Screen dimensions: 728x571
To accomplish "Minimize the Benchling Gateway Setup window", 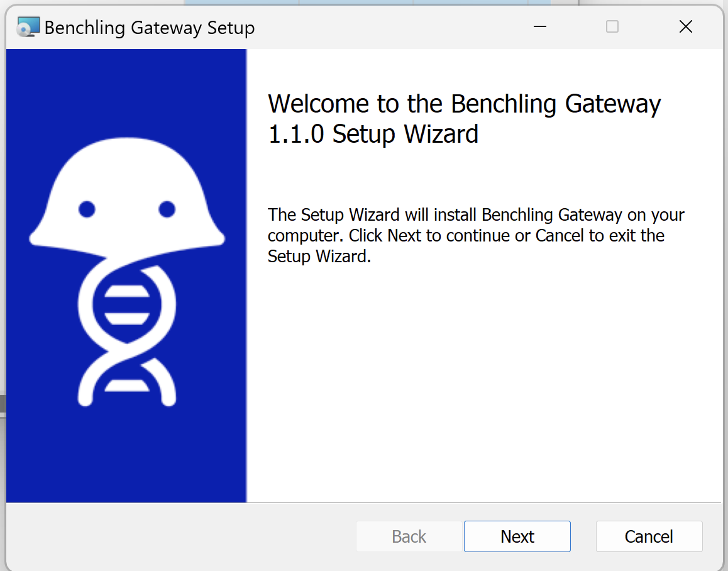I will [539, 27].
